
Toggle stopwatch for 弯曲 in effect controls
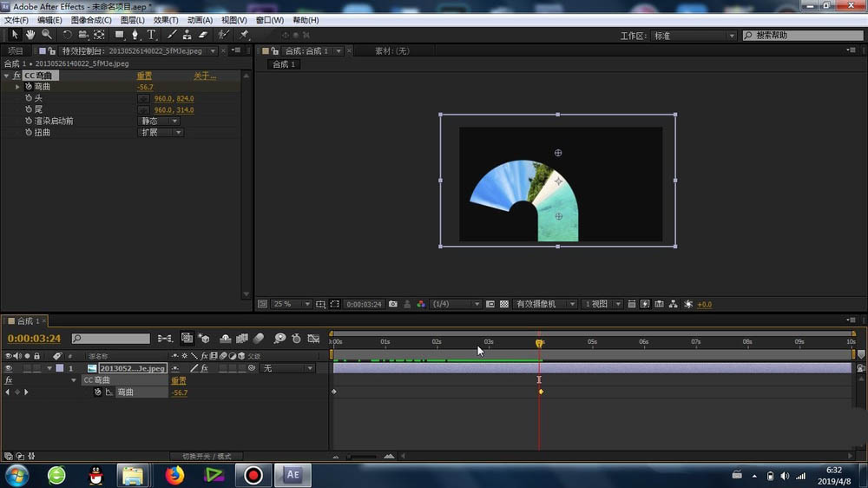tap(28, 87)
